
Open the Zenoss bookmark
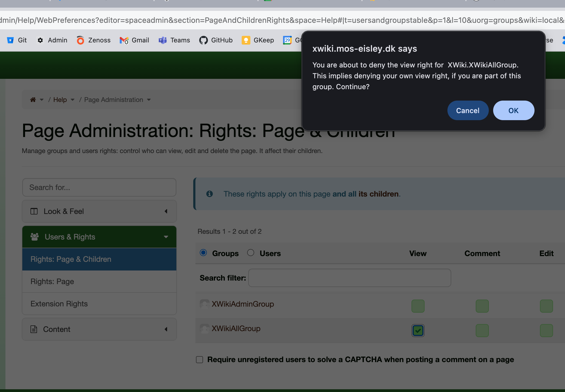(94, 40)
